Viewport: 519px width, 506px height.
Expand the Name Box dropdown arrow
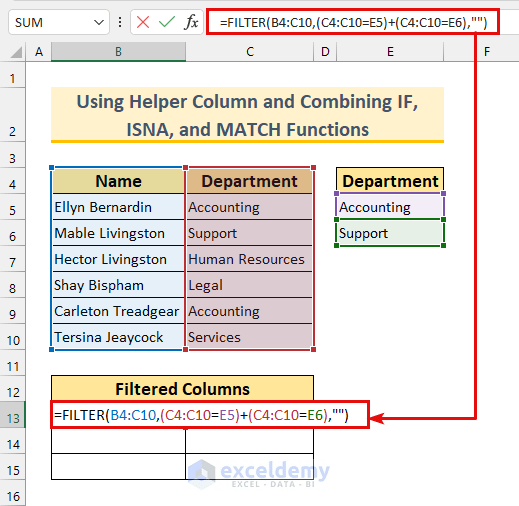point(99,23)
